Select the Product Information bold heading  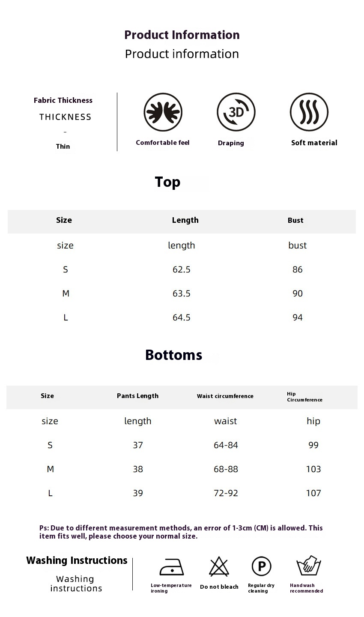point(182,35)
